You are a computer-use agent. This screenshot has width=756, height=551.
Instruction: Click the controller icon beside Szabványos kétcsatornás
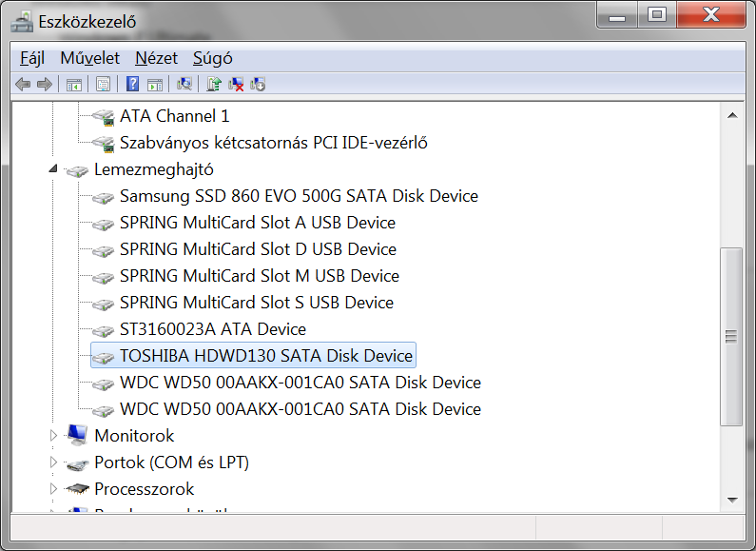(x=103, y=144)
